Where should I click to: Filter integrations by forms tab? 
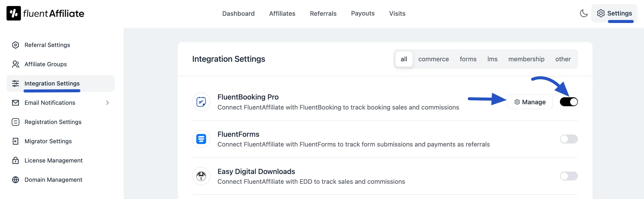click(468, 59)
